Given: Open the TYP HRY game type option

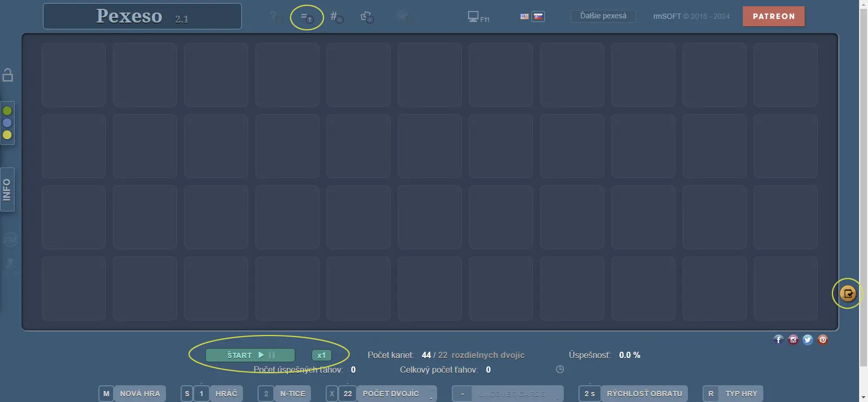Looking at the screenshot, I should click(x=741, y=394).
